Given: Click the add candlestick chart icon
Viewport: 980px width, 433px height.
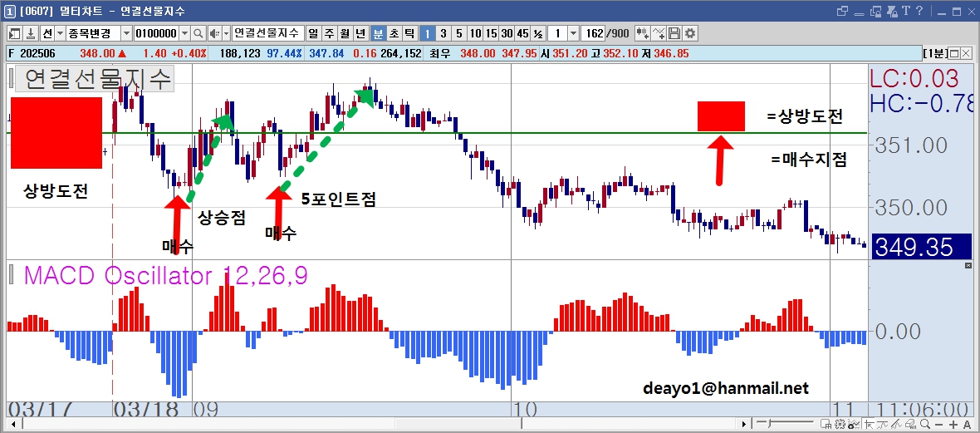Looking at the screenshot, I should (643, 33).
